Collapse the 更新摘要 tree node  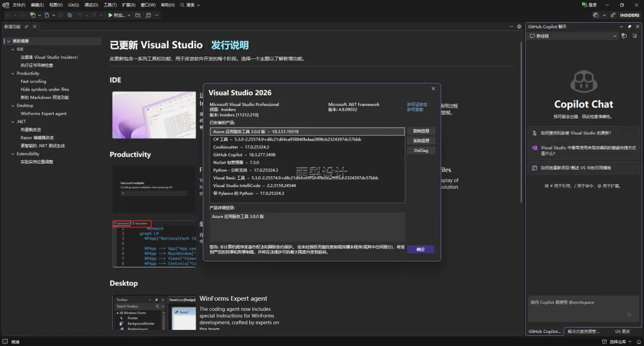pos(8,41)
